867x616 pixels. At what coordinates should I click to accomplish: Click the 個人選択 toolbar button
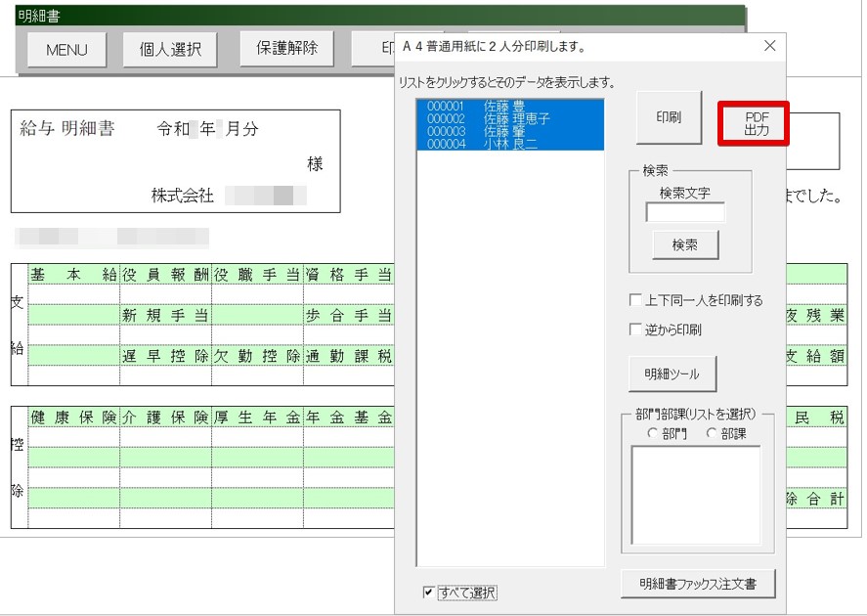tap(168, 49)
